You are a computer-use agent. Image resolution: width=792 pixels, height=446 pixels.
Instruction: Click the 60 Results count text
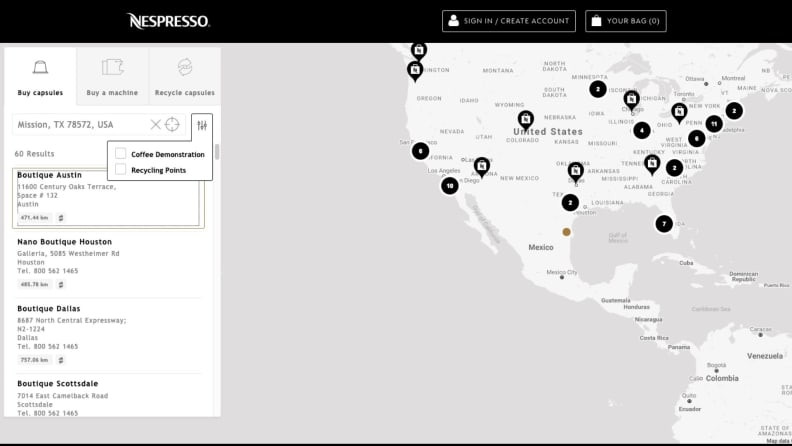tap(34, 154)
